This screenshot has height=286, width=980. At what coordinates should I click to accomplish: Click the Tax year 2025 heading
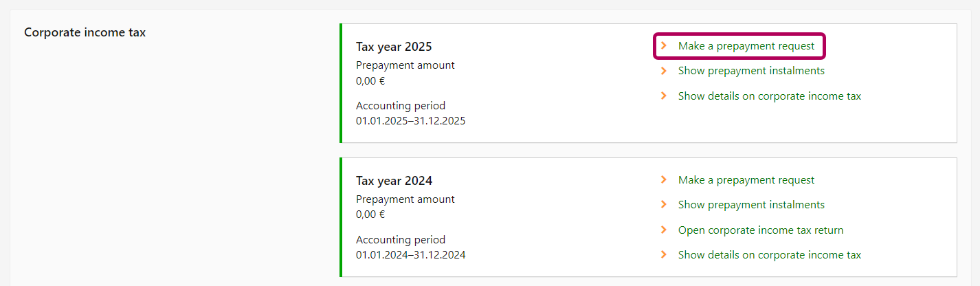(x=394, y=47)
